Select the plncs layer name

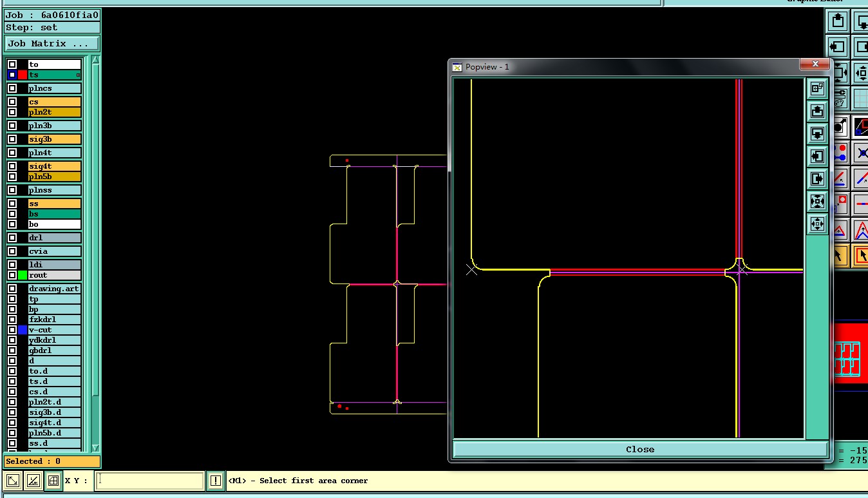coord(55,88)
